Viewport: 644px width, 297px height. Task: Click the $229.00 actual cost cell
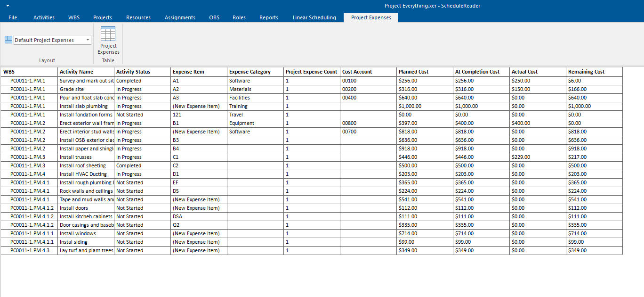(x=538, y=157)
